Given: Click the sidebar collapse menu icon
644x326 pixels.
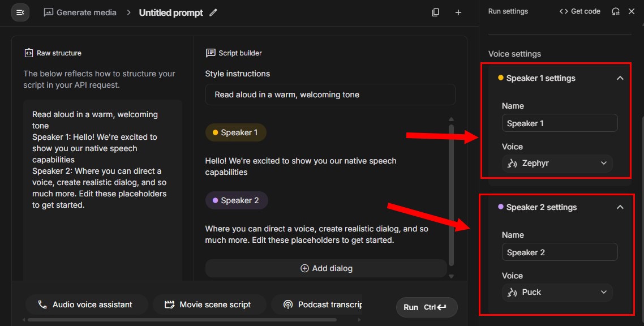Looking at the screenshot, I should (20, 12).
